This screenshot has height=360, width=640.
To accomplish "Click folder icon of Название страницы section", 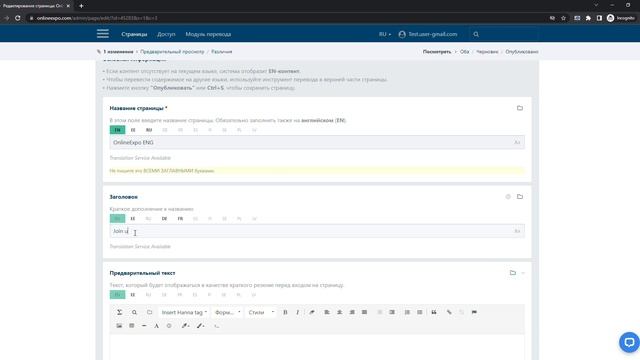I will pos(520,108).
